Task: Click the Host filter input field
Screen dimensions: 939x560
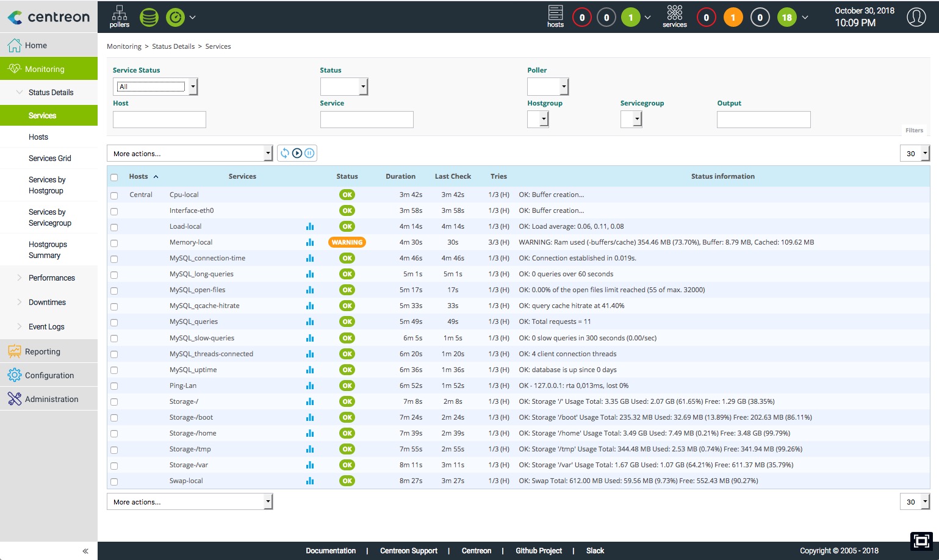Action: pyautogui.click(x=159, y=120)
